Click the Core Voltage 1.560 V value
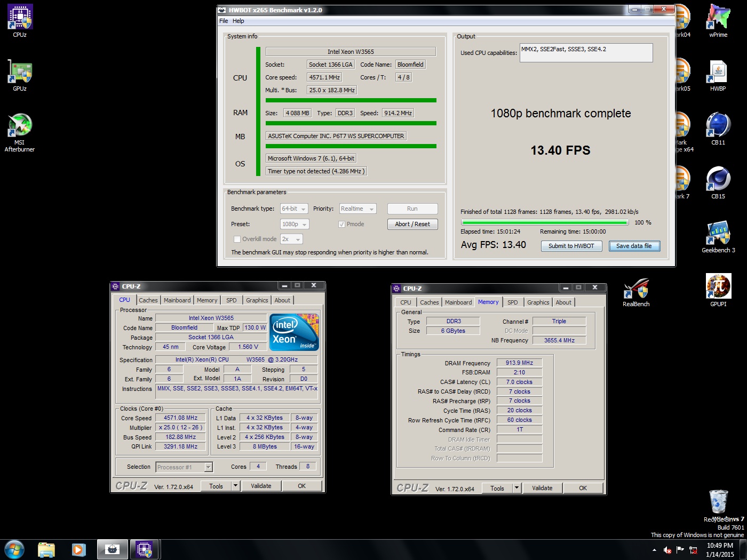 pyautogui.click(x=248, y=347)
